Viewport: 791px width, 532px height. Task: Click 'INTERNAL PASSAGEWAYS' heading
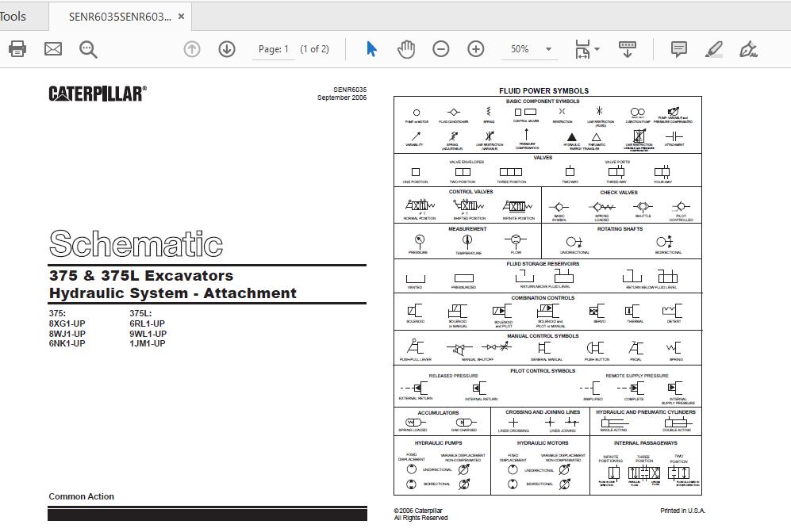(646, 443)
